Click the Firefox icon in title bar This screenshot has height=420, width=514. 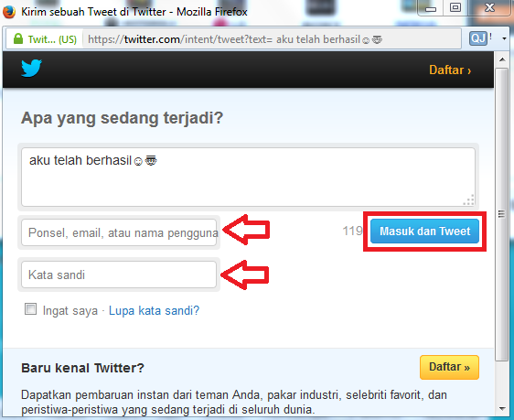(9, 12)
